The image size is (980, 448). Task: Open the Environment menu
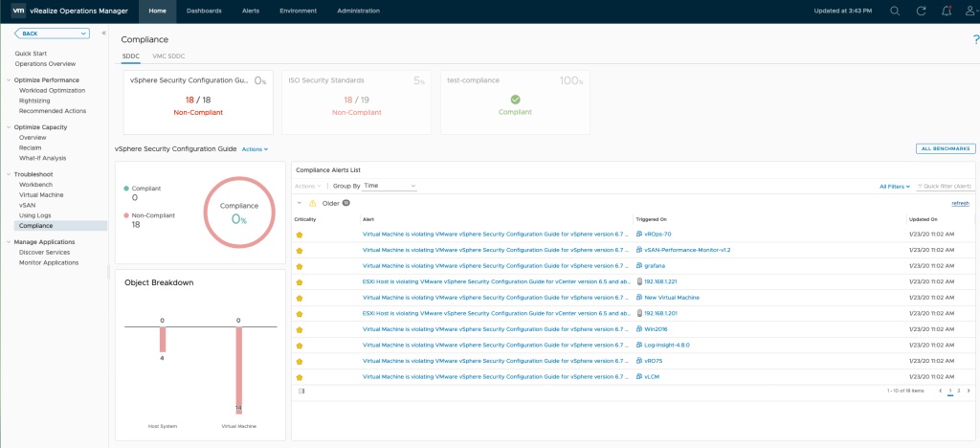pyautogui.click(x=299, y=11)
